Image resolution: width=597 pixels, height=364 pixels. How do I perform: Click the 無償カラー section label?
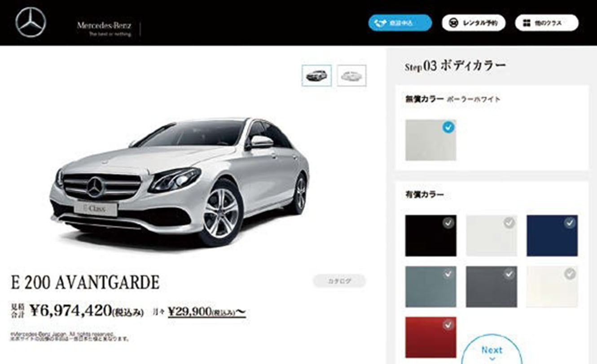pos(424,99)
